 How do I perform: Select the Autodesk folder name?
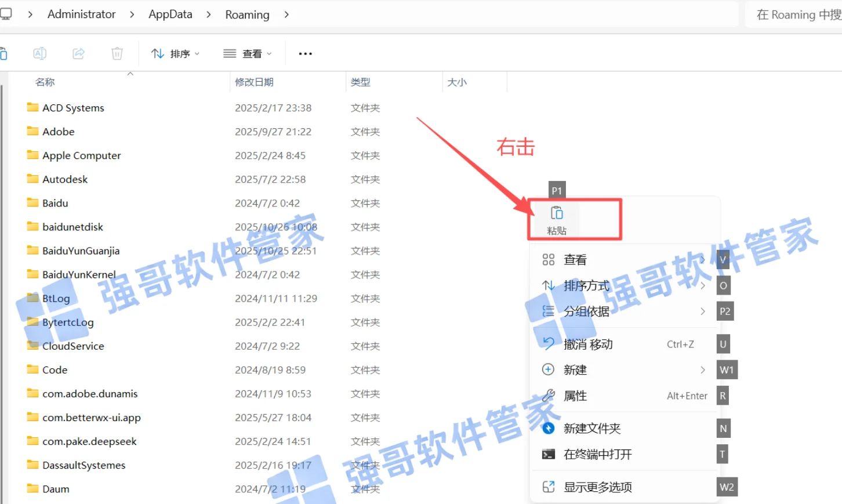[x=65, y=179]
